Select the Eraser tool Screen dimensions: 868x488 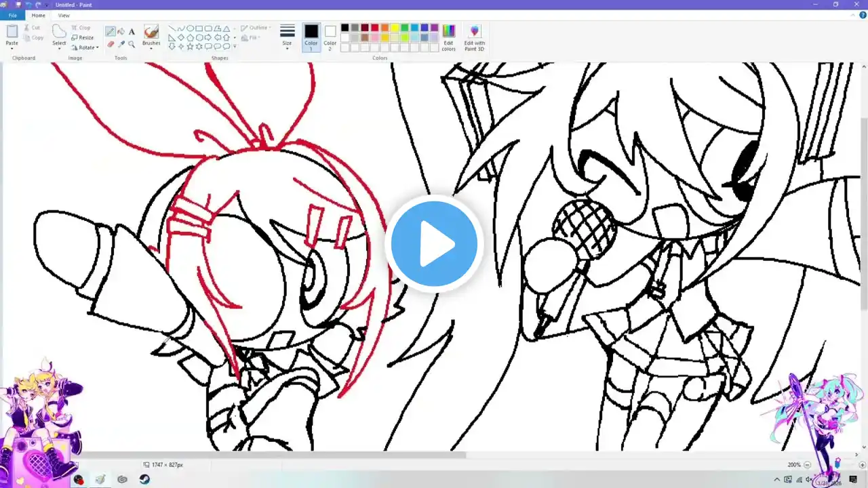[x=110, y=44]
